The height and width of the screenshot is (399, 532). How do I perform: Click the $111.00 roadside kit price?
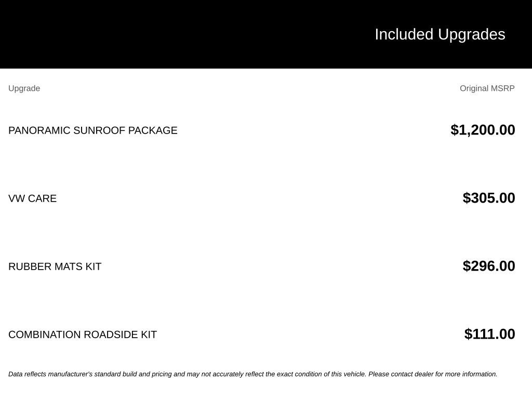tap(489, 334)
